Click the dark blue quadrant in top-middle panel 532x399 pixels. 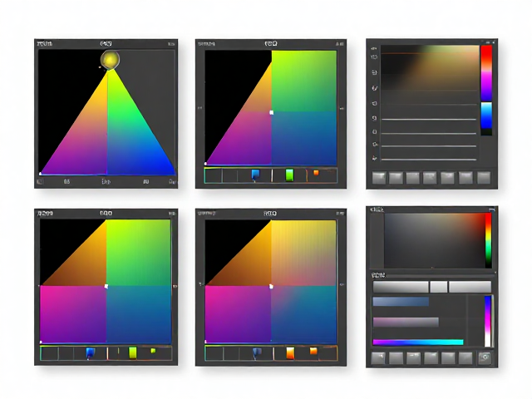[304, 139]
